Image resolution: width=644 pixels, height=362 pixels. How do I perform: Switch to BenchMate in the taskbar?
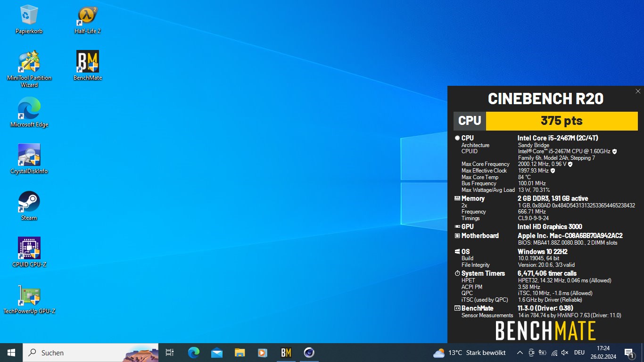pyautogui.click(x=286, y=353)
